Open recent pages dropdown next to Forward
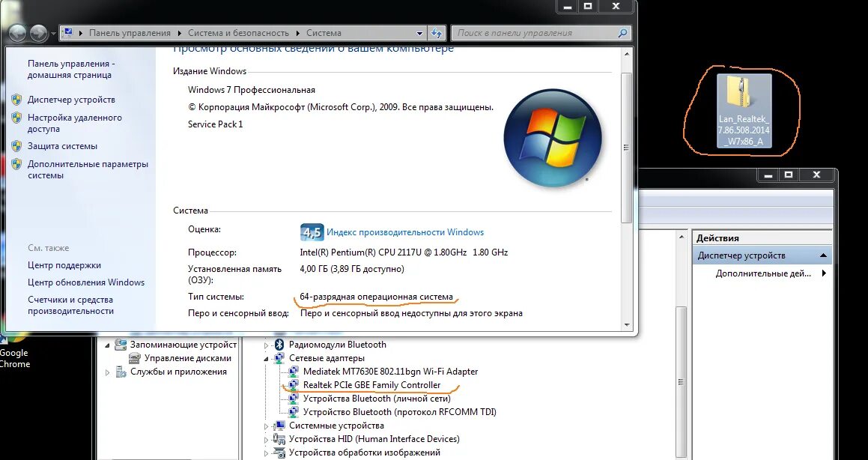The image size is (868, 460). [x=53, y=33]
